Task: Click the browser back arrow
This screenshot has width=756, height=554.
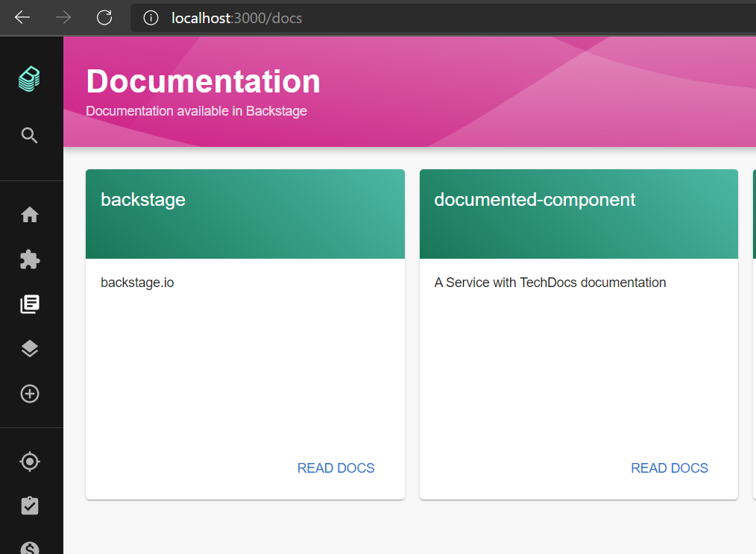Action: click(x=22, y=17)
